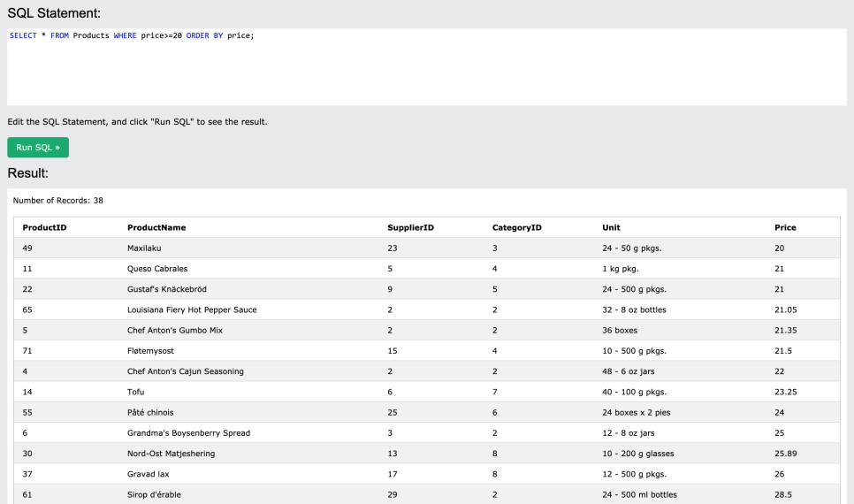Click CategoryID 7 in Tofu row
Viewport: 854px width, 504px height.
pos(494,392)
